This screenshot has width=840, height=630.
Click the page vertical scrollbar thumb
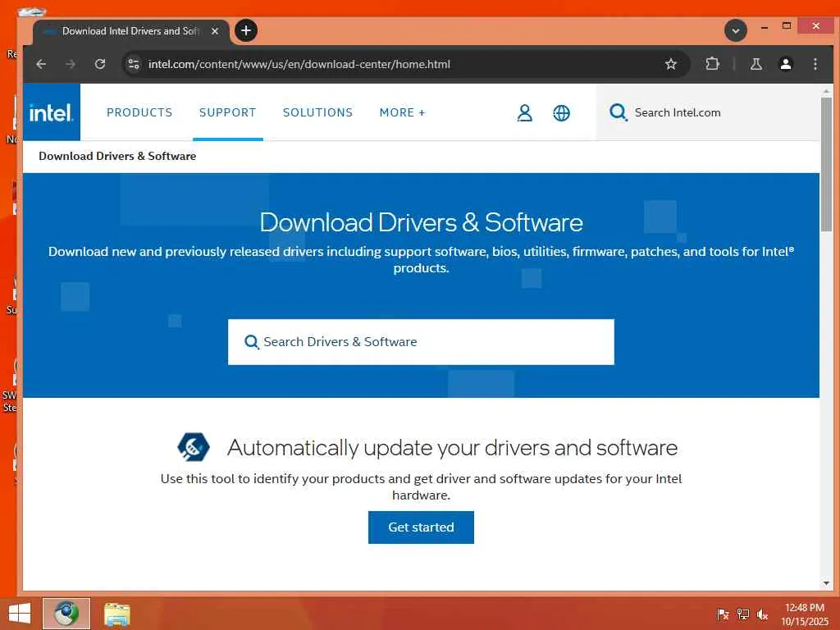click(x=826, y=164)
